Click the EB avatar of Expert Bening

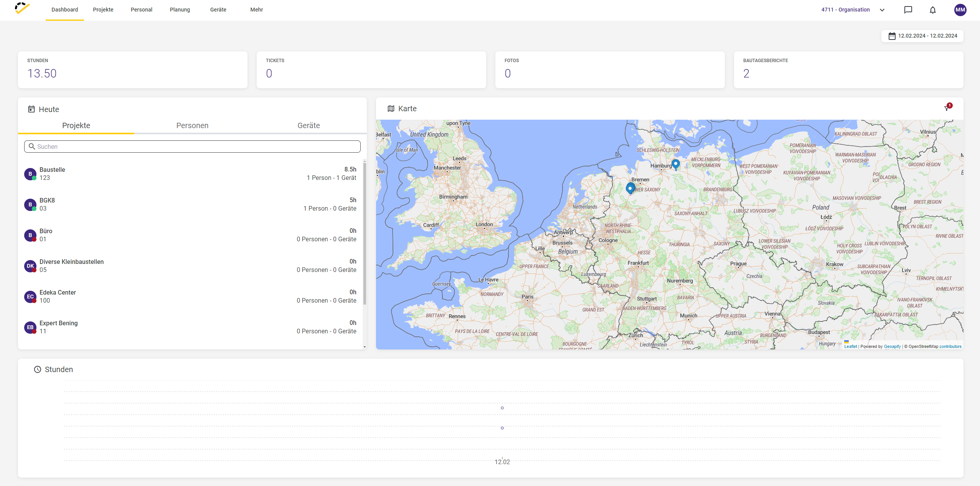30,327
